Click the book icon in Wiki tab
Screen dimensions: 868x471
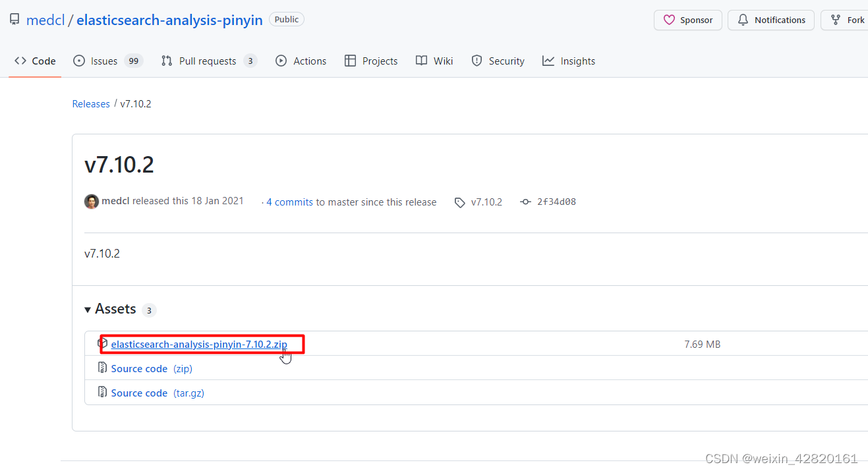(x=422, y=61)
